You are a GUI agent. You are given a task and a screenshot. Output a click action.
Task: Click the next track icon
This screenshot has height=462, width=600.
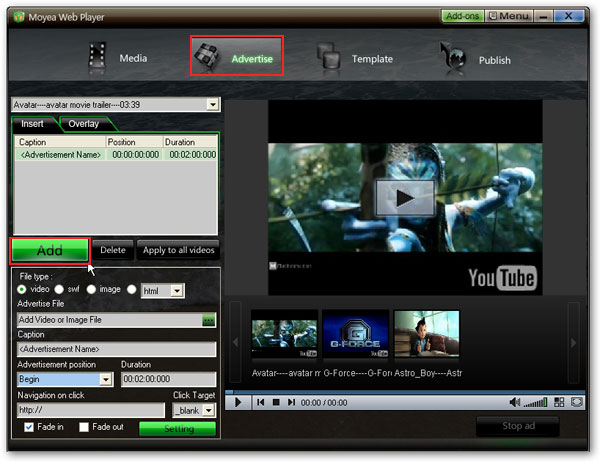291,402
